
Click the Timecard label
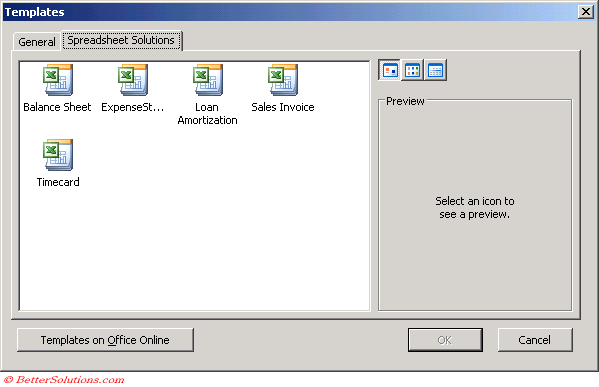click(58, 182)
